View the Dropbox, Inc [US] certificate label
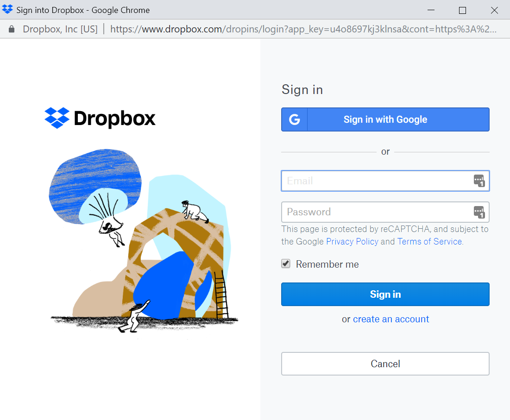Viewport: 510px width, 420px height. point(60,29)
